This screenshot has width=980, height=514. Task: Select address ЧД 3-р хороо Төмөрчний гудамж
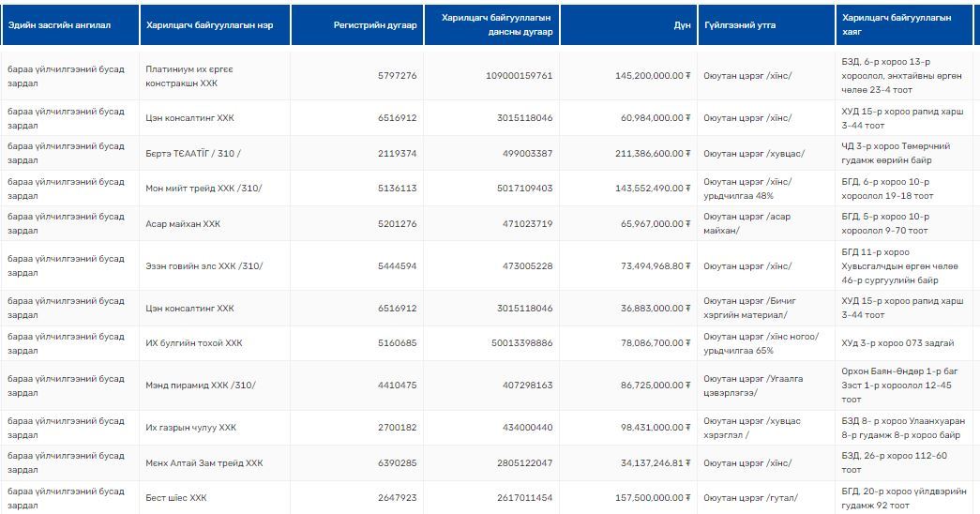(896, 153)
